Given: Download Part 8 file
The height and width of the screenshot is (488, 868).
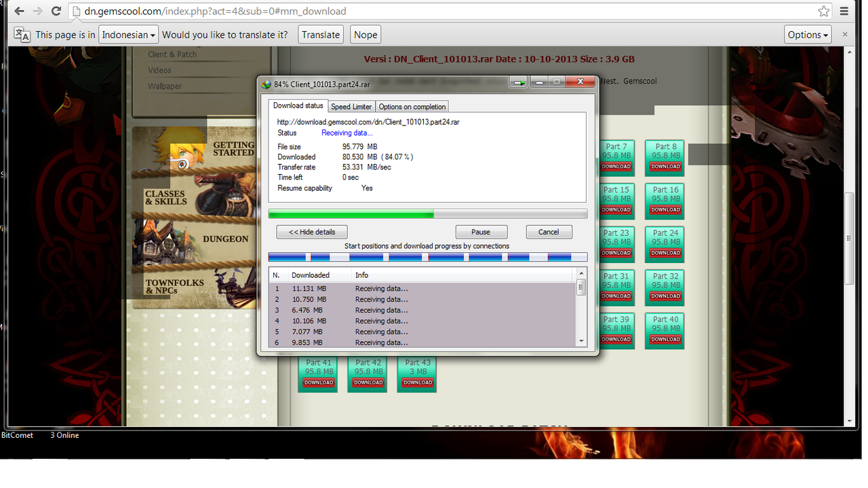Looking at the screenshot, I should (x=665, y=167).
